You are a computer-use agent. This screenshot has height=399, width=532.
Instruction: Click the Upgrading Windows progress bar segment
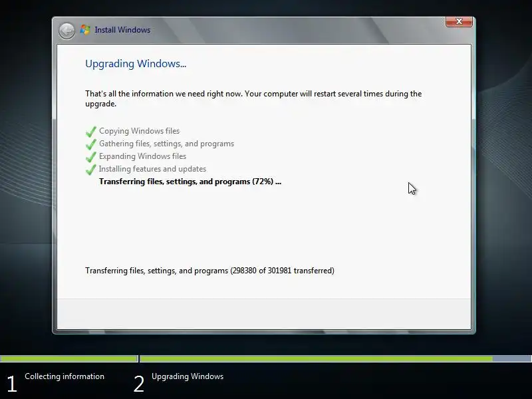point(336,358)
